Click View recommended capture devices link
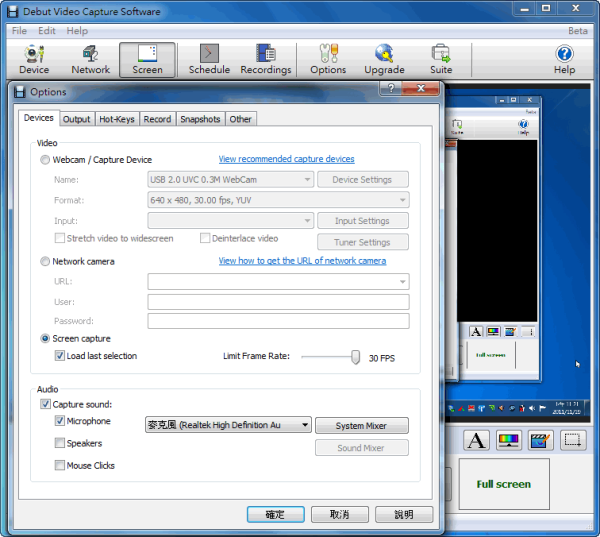Screen dimensions: 600x537 [287, 159]
